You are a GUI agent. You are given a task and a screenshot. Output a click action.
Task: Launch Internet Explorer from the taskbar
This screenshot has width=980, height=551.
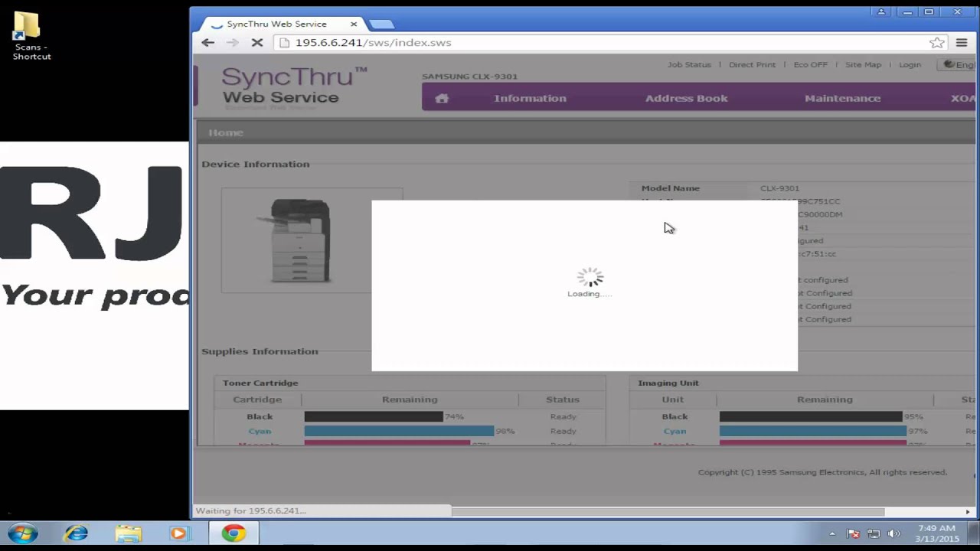pyautogui.click(x=76, y=533)
